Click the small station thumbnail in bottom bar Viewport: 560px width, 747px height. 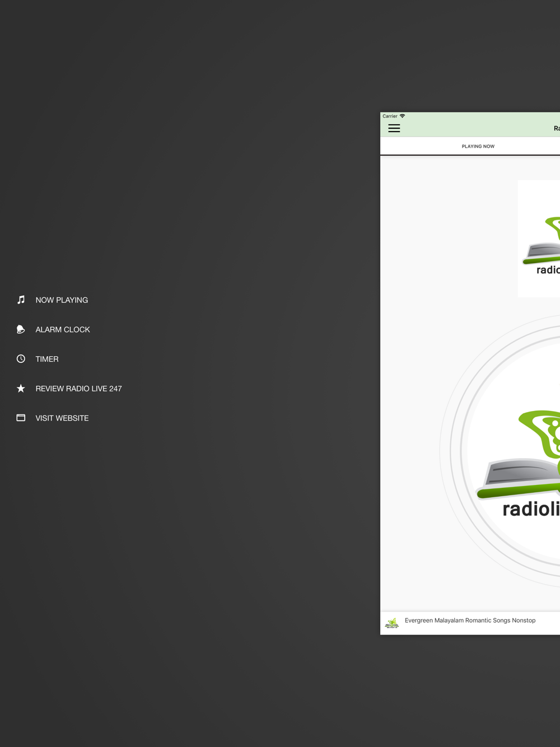click(x=392, y=623)
